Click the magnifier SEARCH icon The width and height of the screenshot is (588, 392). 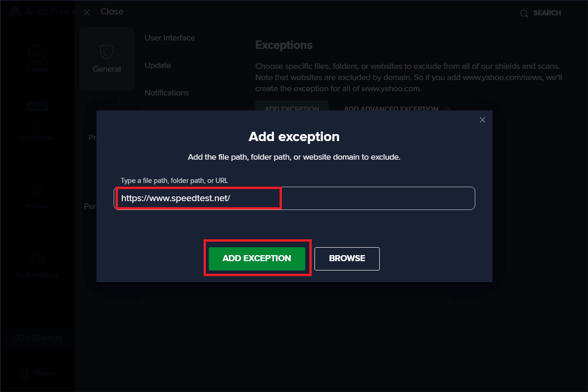tap(524, 13)
